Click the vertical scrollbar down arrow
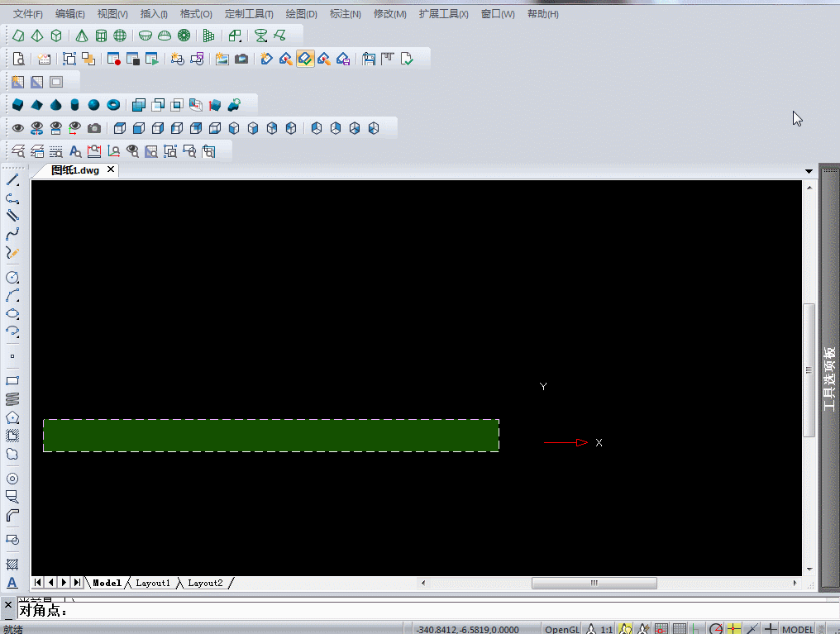The height and width of the screenshot is (634, 840). [809, 570]
